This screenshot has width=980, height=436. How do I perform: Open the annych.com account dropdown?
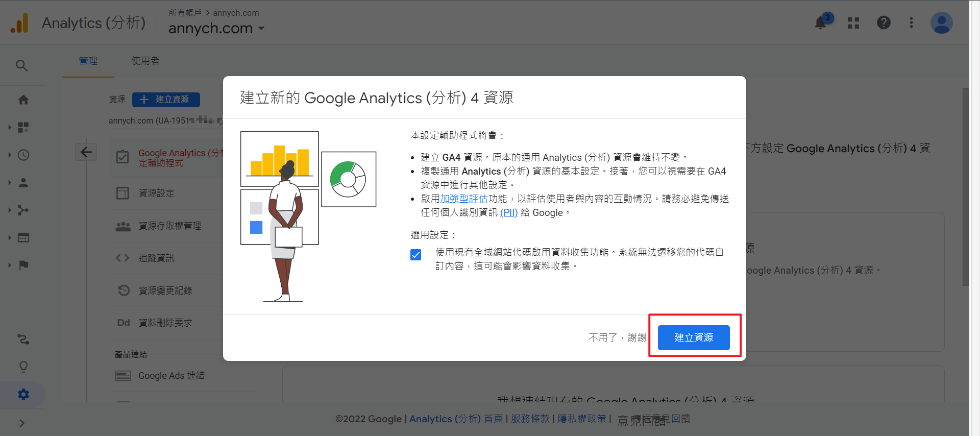pyautogui.click(x=216, y=28)
